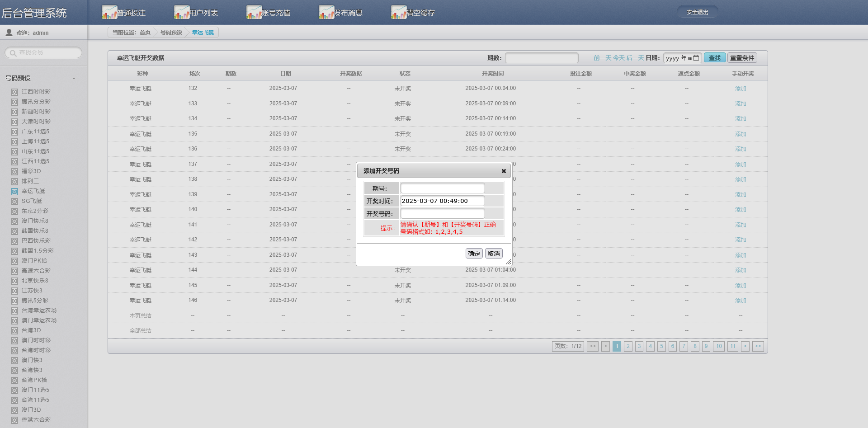The width and height of the screenshot is (868, 428).
Task: Select 幸运飞艇 in the sidebar list
Action: click(x=33, y=191)
